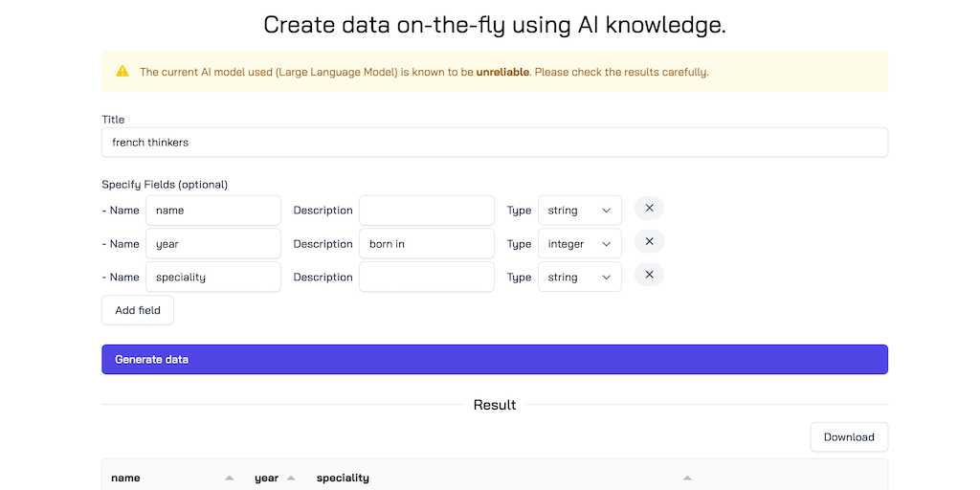Edit the year field Name input
The image size is (980, 490).
[213, 244]
